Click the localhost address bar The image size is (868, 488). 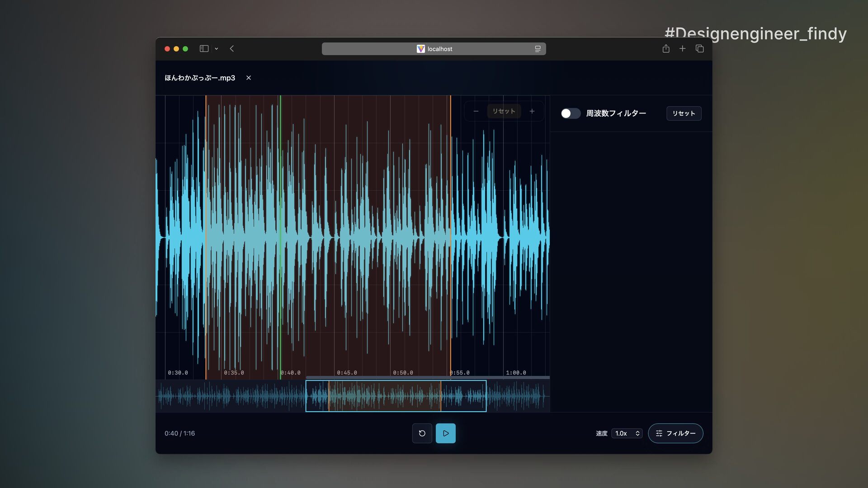pos(434,49)
